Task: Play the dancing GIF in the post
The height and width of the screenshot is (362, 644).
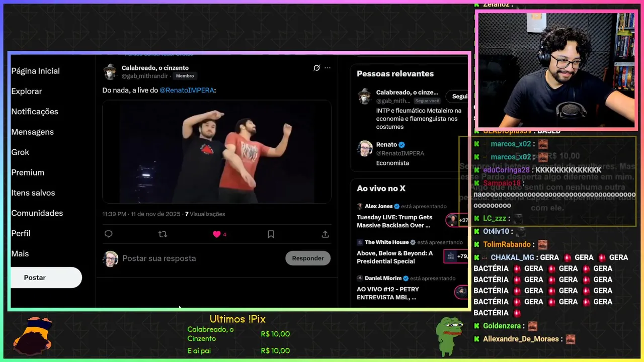Action: click(217, 151)
